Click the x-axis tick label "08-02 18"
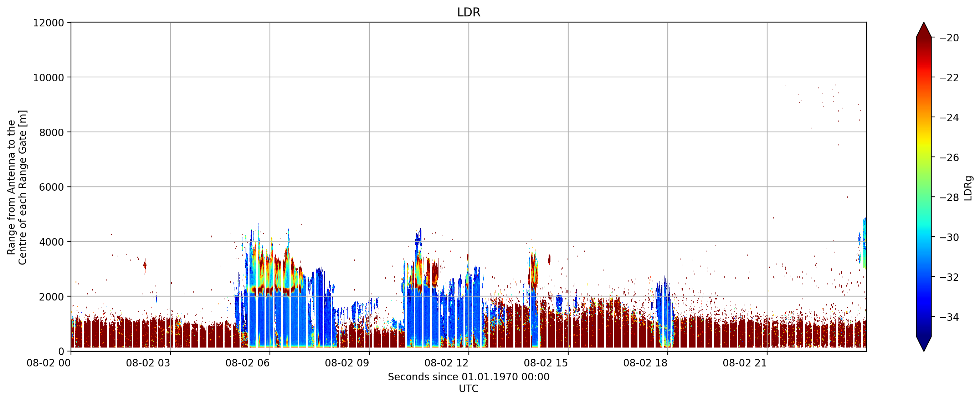Viewport: 980px width, 401px height. [x=645, y=363]
